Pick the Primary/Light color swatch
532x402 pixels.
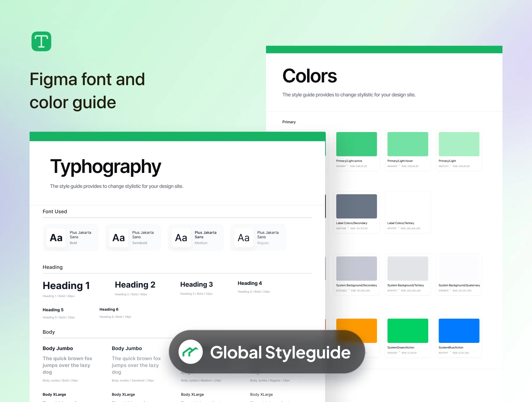(459, 144)
